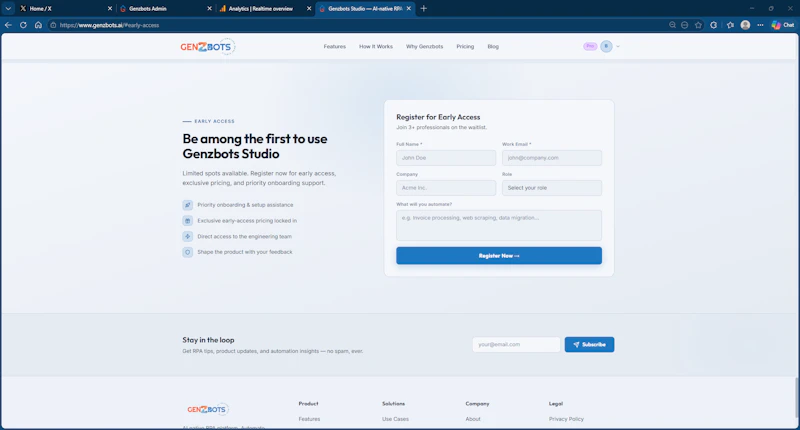Click the Pro badge in header
The image size is (800, 430).
(x=590, y=46)
